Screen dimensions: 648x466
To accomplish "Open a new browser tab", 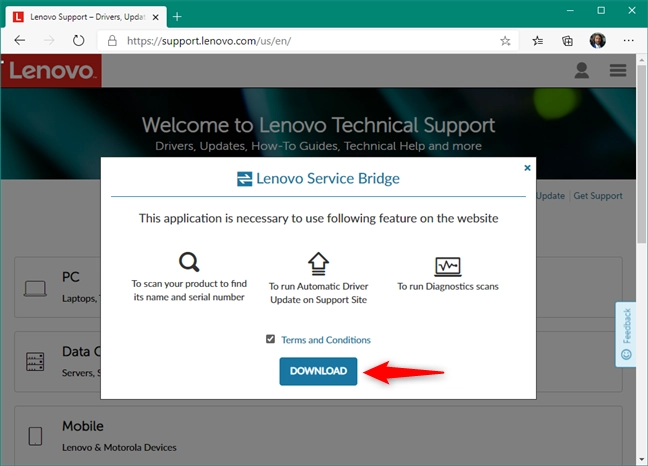I will click(x=177, y=17).
